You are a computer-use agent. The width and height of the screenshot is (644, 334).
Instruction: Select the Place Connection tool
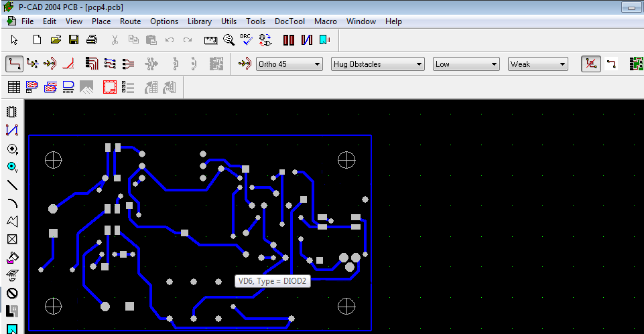pyautogui.click(x=12, y=130)
